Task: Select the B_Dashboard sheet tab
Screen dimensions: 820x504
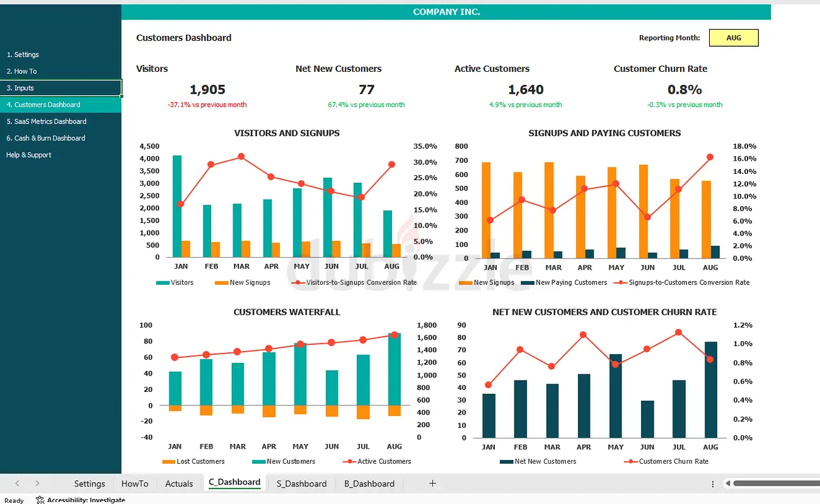Action: coord(369,484)
